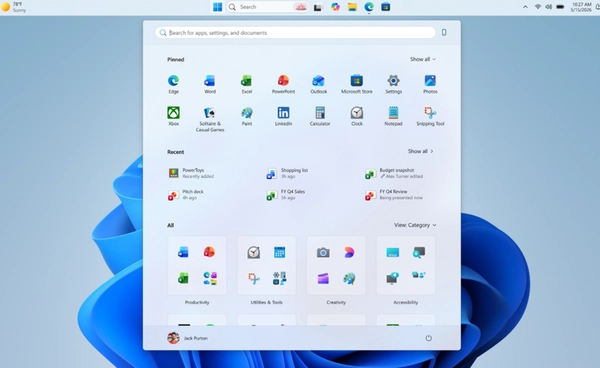Open the phone companion icon beside search

point(444,33)
